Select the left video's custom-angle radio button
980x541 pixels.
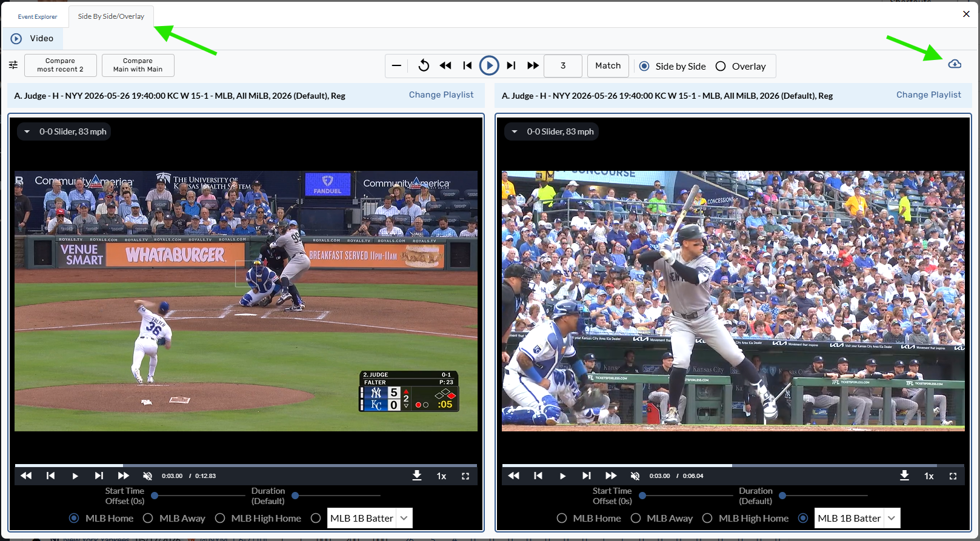(x=316, y=518)
